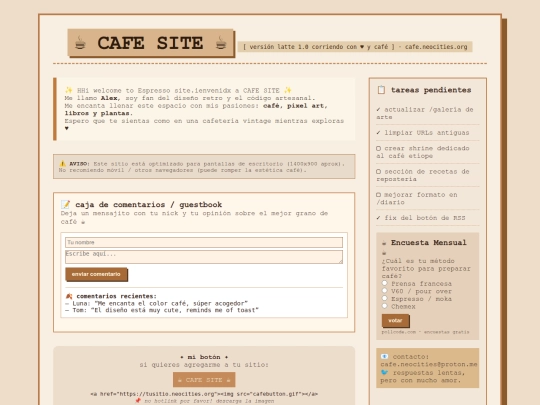Click Luna's comment in recent comments
The width and height of the screenshot is (540, 405).
click(x=156, y=303)
